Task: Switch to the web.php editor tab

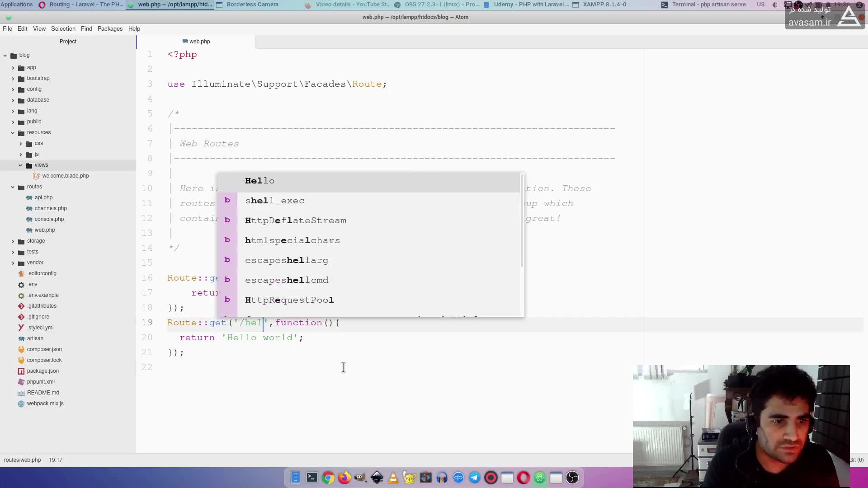Action: (x=196, y=41)
